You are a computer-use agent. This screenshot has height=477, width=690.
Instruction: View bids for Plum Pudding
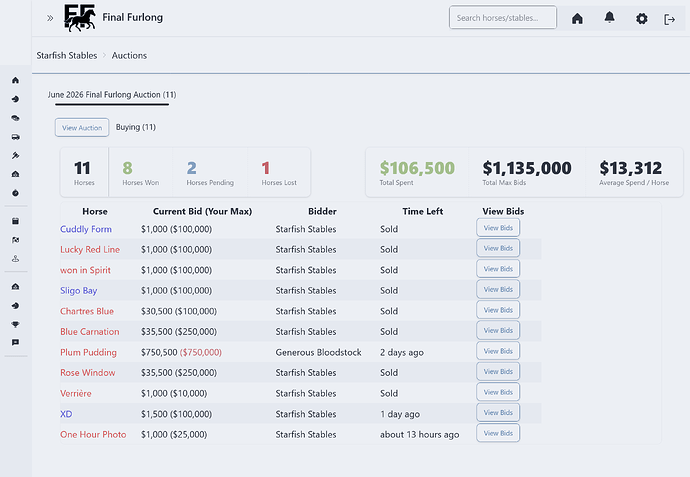[498, 351]
